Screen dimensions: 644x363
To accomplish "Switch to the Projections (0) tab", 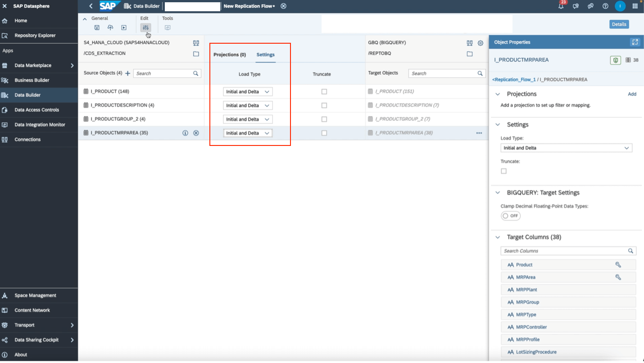I will point(229,54).
